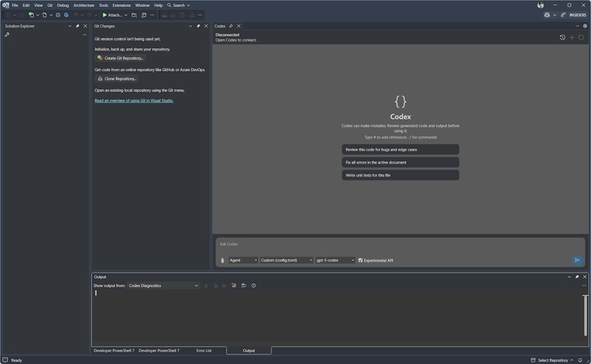This screenshot has width=591, height=364.
Task: Open the Agent mode dropdown
Action: point(243,260)
